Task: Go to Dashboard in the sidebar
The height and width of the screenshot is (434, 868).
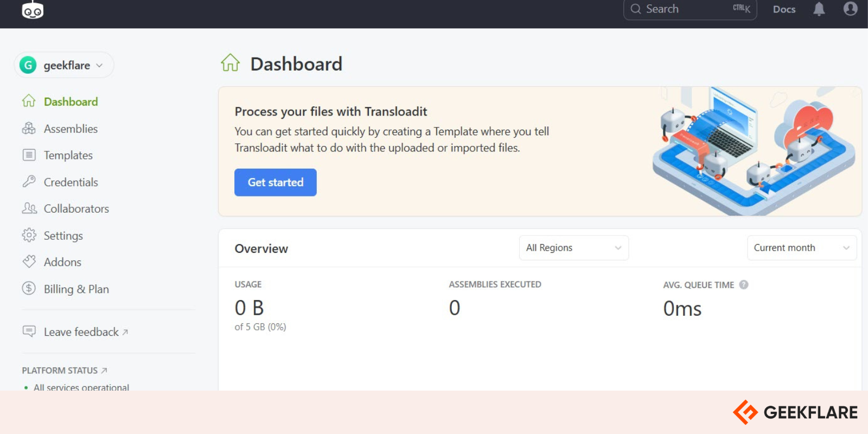Action: [x=71, y=101]
